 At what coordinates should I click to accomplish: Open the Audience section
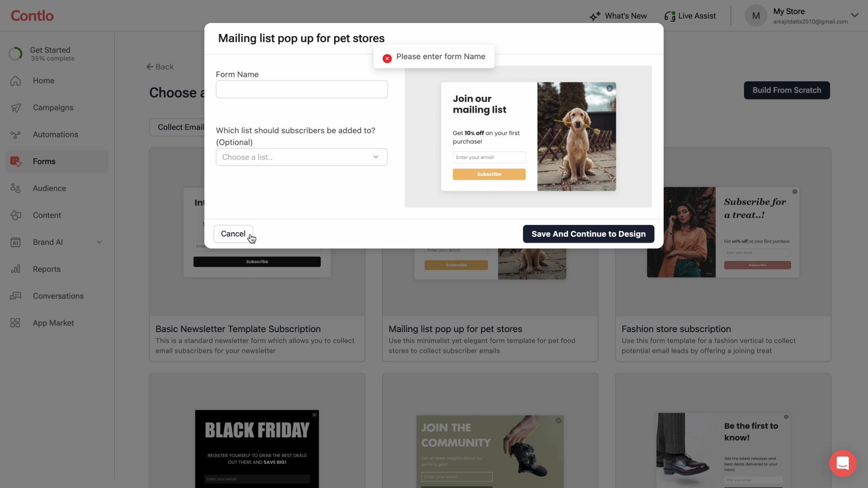coord(49,188)
